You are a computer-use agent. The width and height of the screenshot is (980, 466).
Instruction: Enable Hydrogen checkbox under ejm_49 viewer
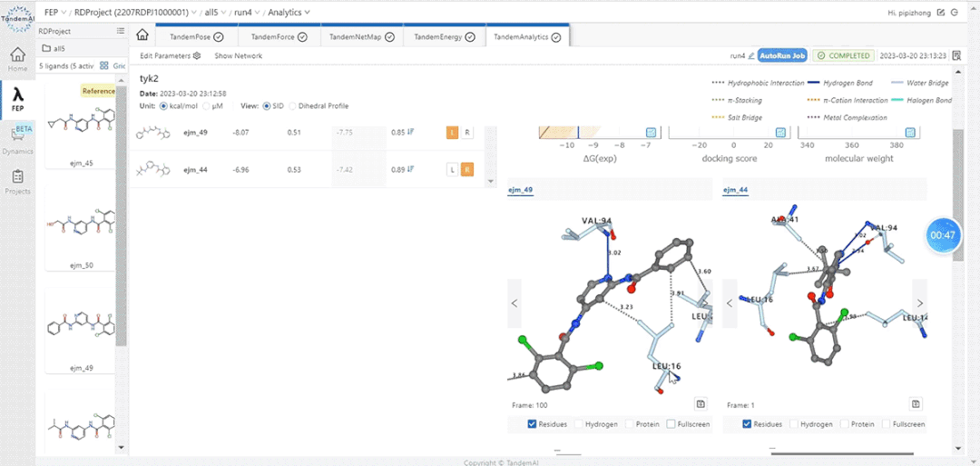pyautogui.click(x=579, y=424)
